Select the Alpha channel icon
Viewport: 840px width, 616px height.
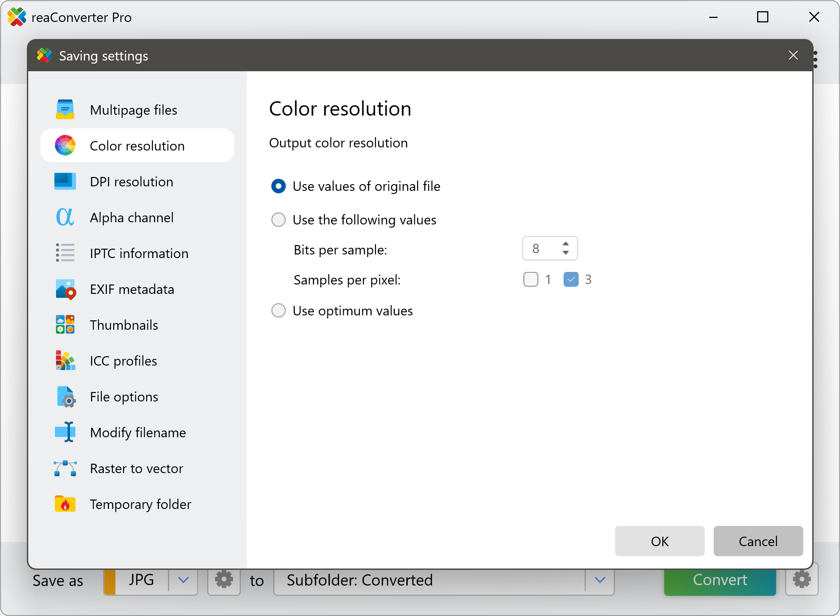tap(65, 217)
